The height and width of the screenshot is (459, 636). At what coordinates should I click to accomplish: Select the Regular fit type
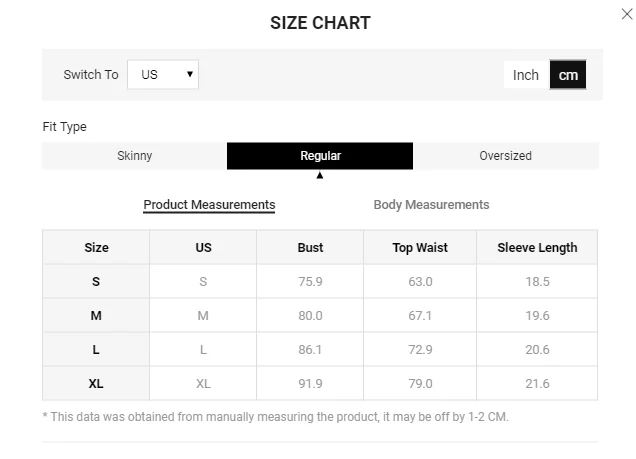[320, 156]
